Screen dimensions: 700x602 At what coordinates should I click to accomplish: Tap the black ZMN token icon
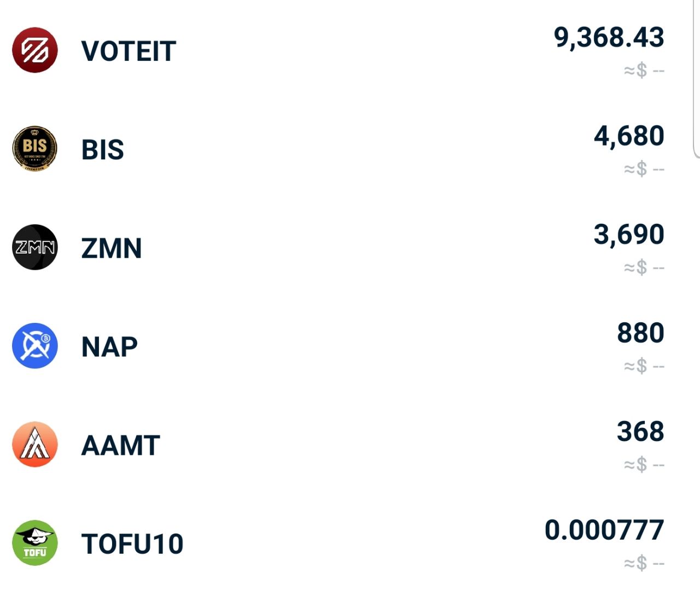click(x=35, y=247)
